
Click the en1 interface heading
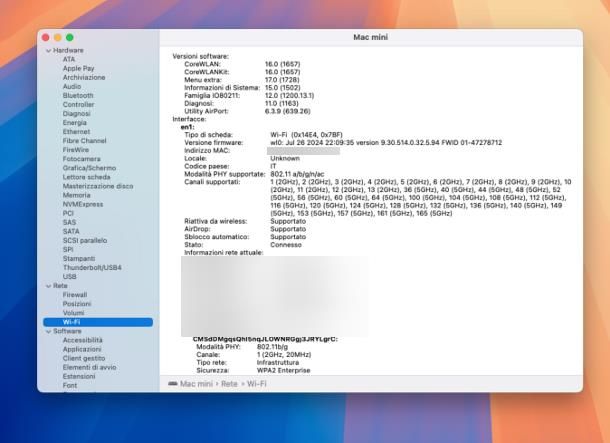coord(188,127)
